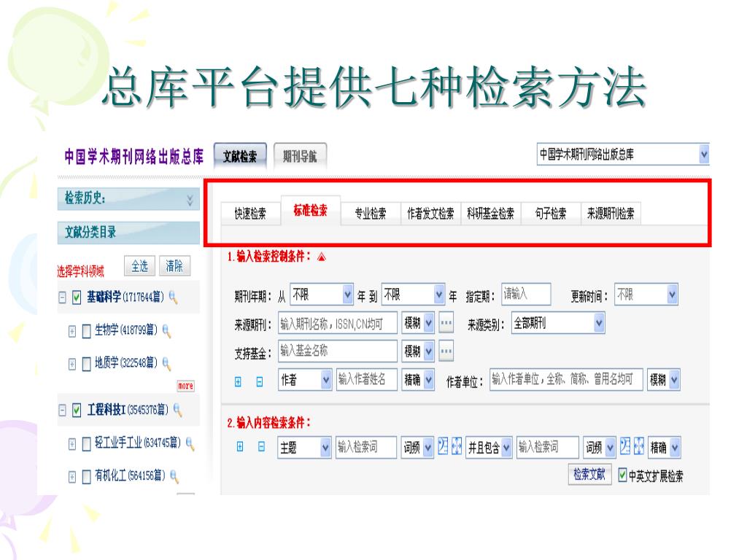Open the 期刊年期 end year dropdown

click(438, 295)
